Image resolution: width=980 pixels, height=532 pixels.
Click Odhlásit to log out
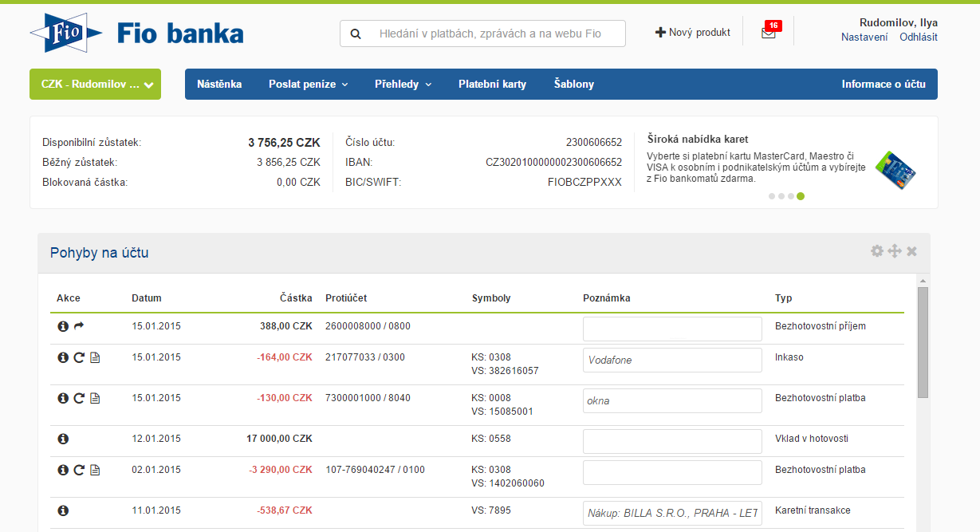pyautogui.click(x=919, y=37)
